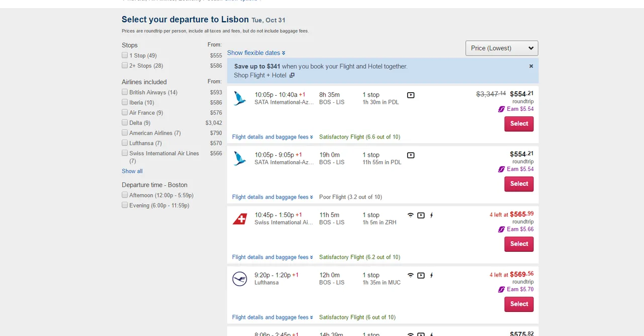Click the Wi-Fi icon on the Swiss flight

(411, 215)
